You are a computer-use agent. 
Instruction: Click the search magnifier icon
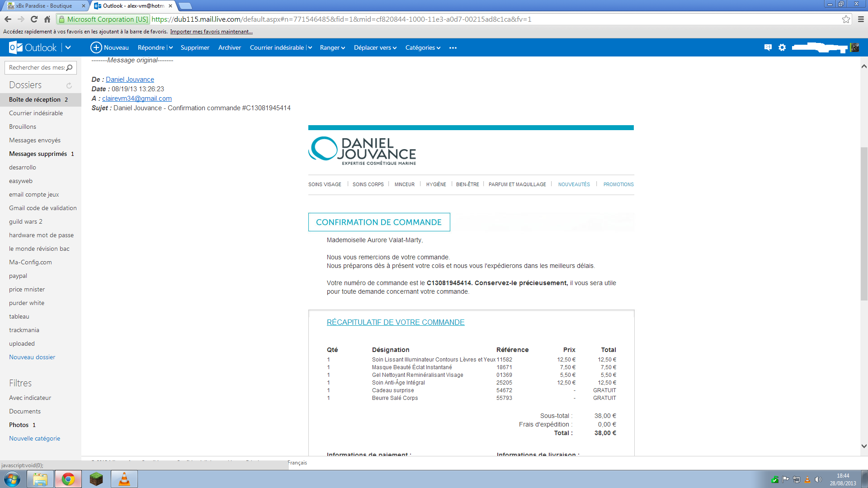(69, 68)
